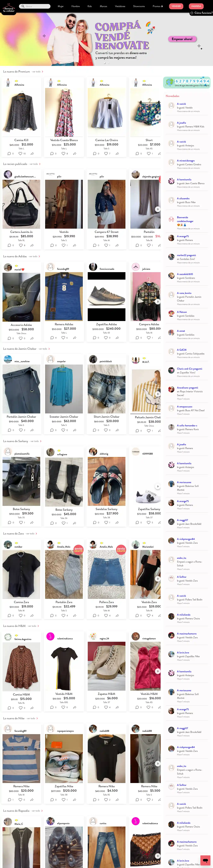Share the Vestido Cuesta Blanca item
Image resolution: width=213 pixels, height=868 pixels.
74,153
